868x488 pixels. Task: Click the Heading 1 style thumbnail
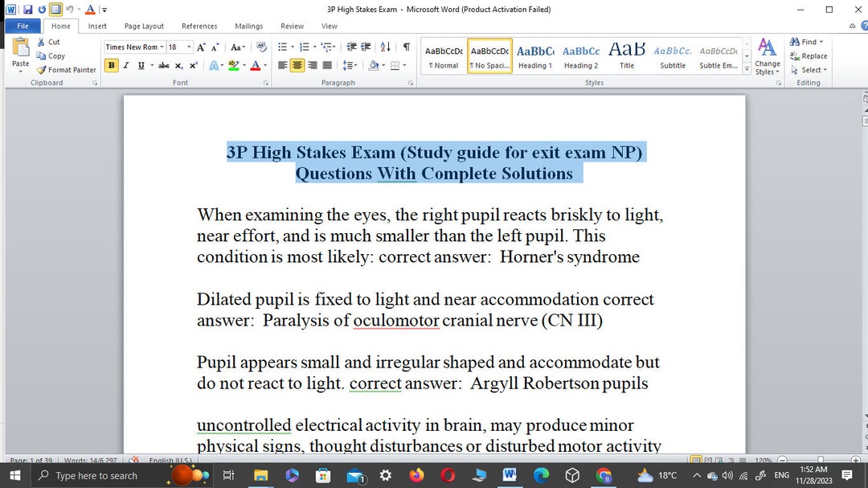[x=535, y=54]
